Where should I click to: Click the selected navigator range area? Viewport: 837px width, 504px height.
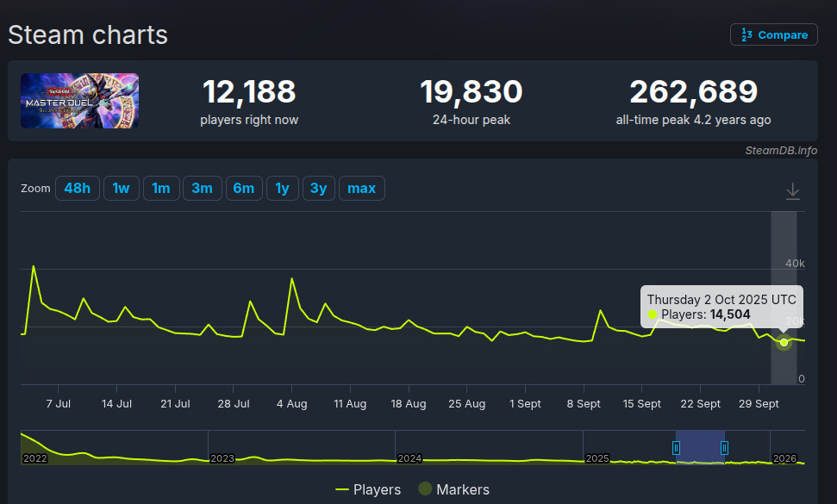700,447
